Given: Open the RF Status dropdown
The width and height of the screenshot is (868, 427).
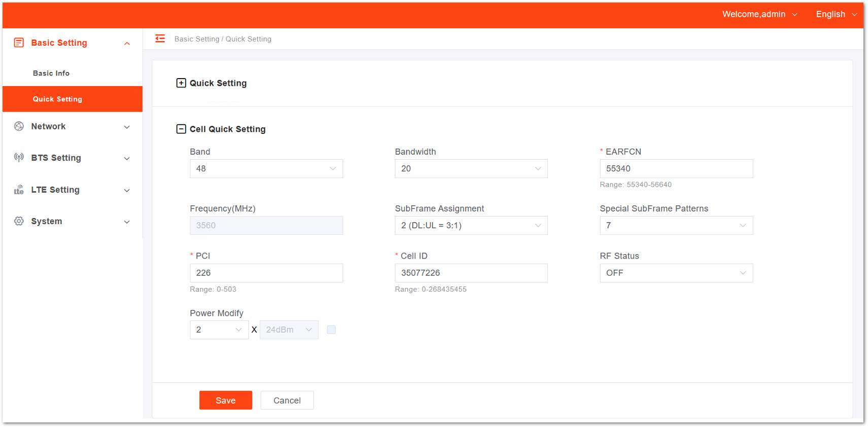Looking at the screenshot, I should click(676, 273).
